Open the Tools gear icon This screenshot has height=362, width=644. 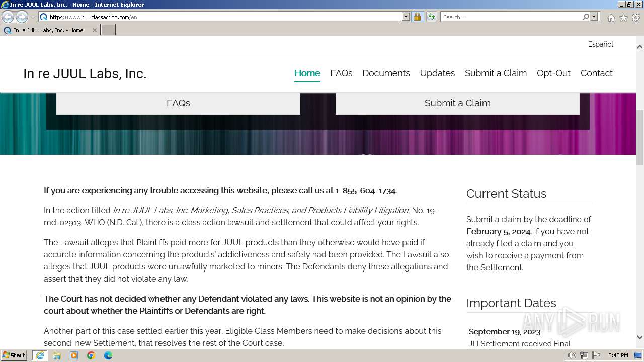(636, 18)
